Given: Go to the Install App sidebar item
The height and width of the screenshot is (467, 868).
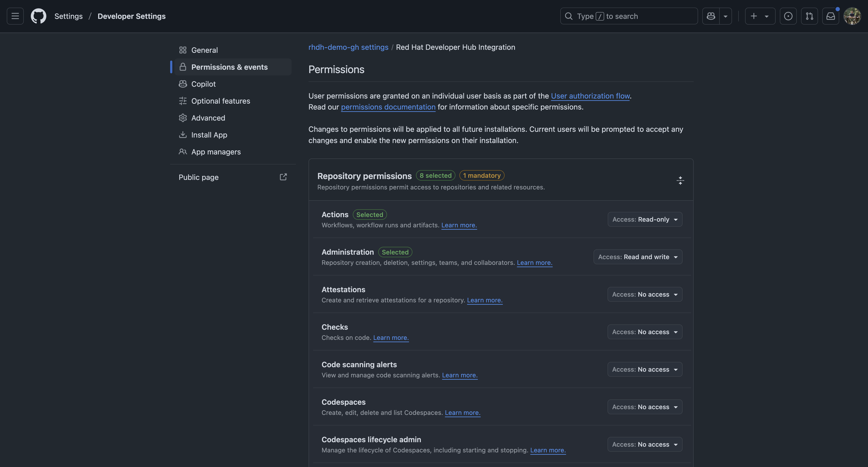Looking at the screenshot, I should (209, 135).
